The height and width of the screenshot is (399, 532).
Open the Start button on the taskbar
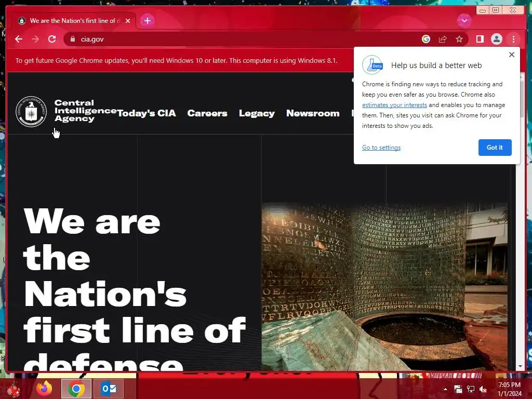[x=14, y=389]
